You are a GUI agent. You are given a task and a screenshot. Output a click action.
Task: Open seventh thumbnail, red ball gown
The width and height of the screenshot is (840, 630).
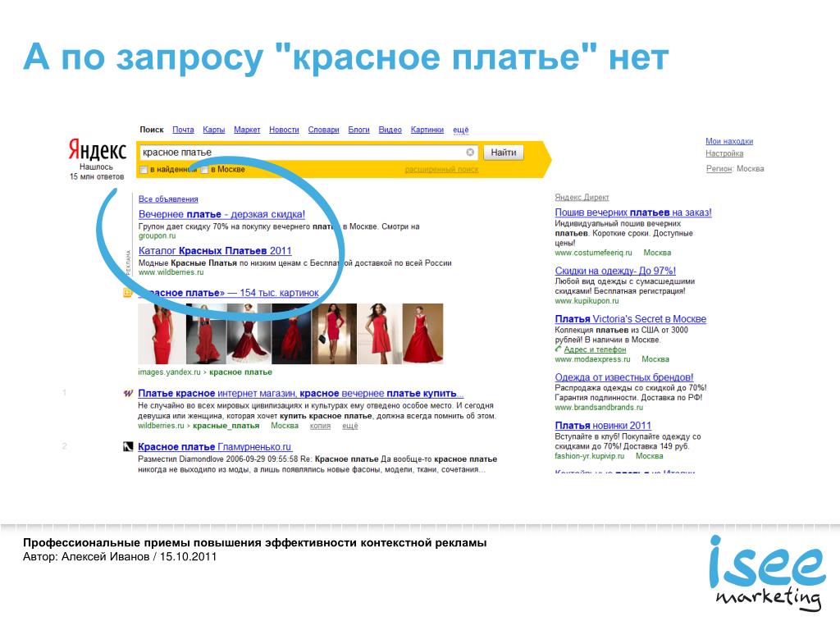coord(422,335)
